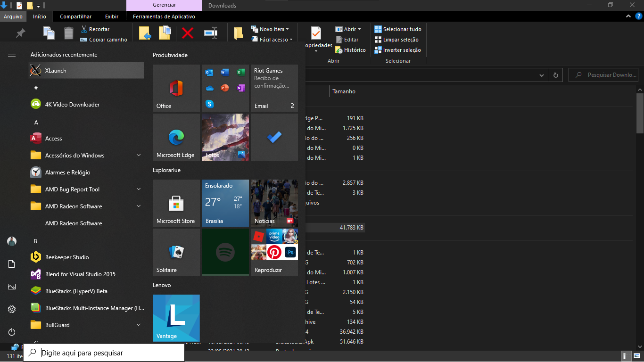Select the Colar (paste) icon
The width and height of the screenshot is (644, 362).
(x=68, y=33)
